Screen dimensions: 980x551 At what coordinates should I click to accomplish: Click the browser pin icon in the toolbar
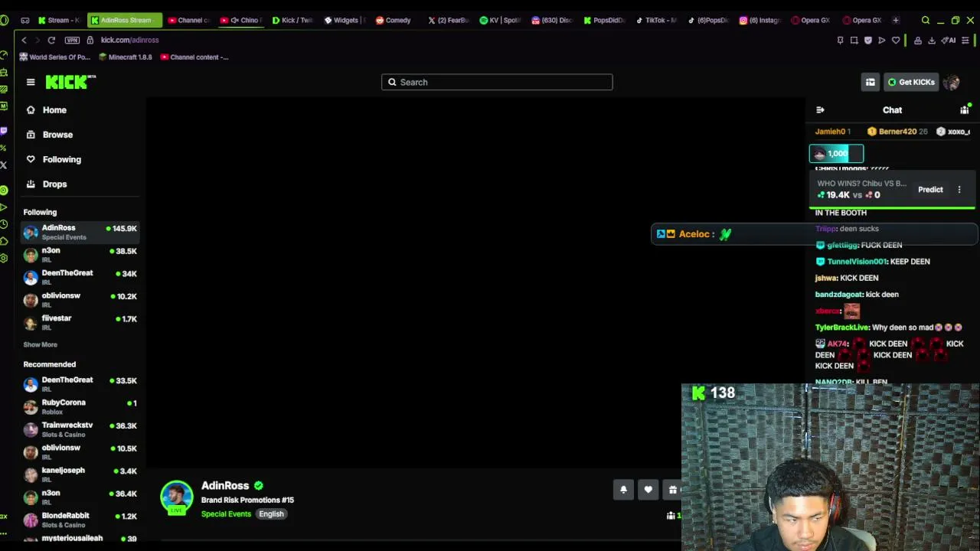(841, 40)
